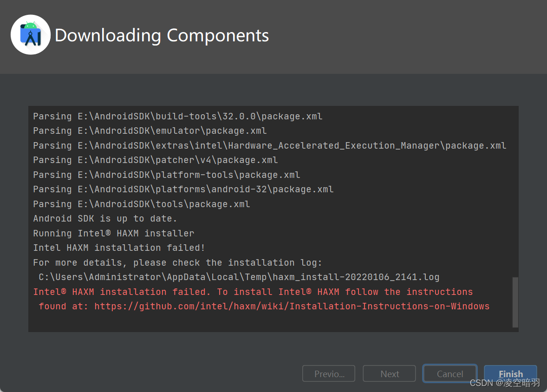The image size is (547, 392).
Task: Click the build-tools\32.0.0\package.xml line
Action: (x=178, y=116)
